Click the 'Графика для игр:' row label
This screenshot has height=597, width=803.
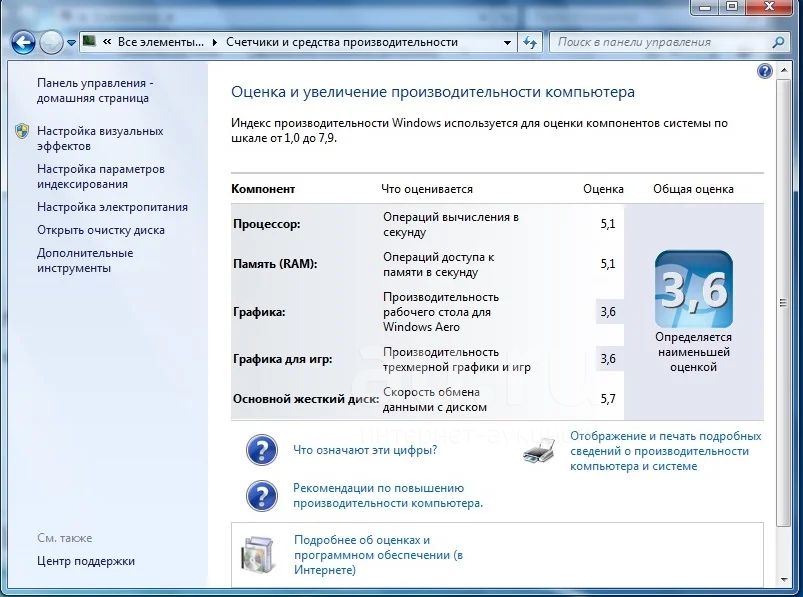click(x=282, y=359)
